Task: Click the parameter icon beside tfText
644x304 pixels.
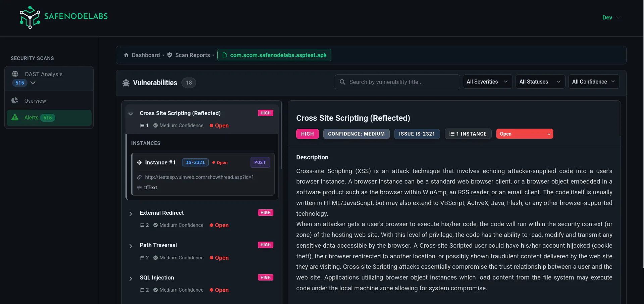Action: point(139,188)
